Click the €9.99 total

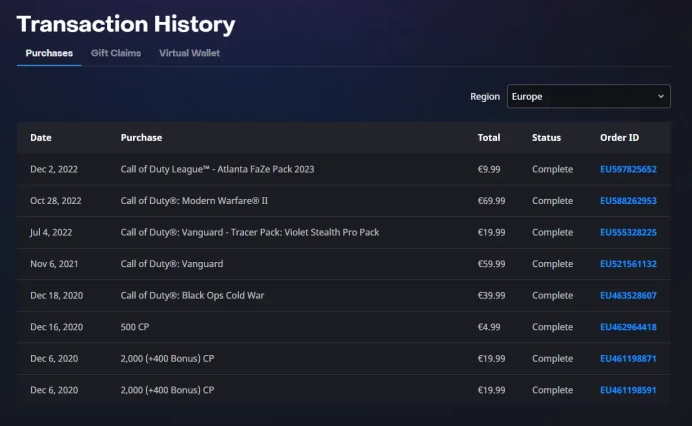pos(489,169)
